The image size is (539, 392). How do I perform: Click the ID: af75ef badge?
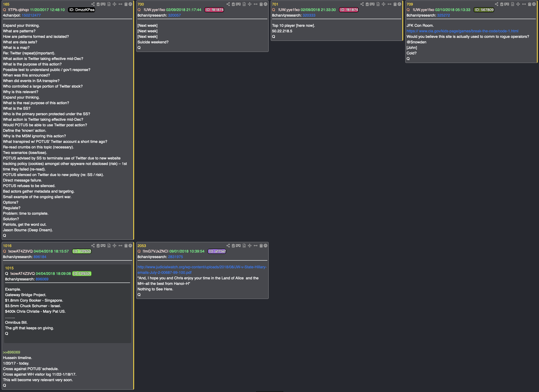coord(217,251)
